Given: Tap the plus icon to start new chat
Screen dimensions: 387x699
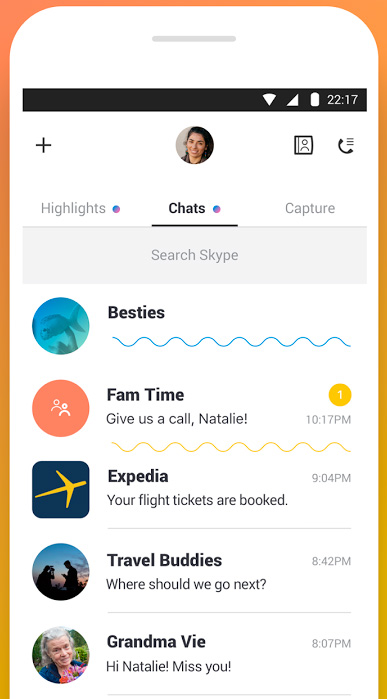Looking at the screenshot, I should point(44,145).
